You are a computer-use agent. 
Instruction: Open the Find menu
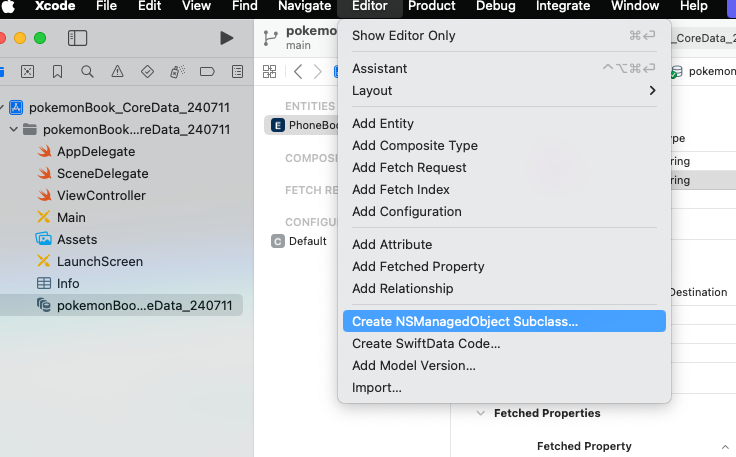tap(245, 6)
